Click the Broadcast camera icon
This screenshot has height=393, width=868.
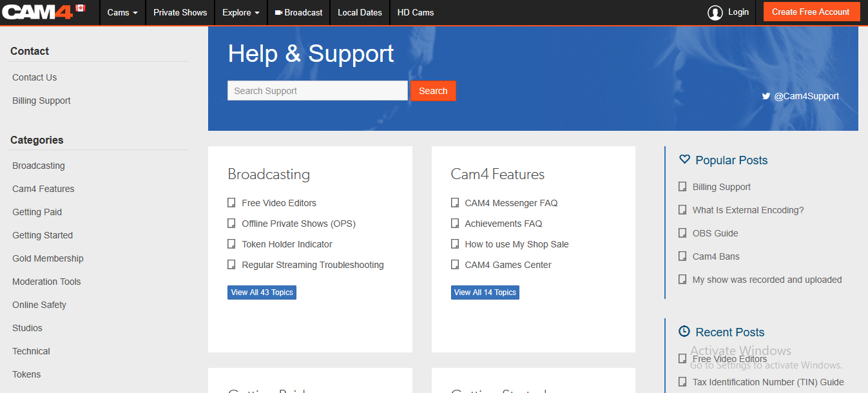point(278,12)
